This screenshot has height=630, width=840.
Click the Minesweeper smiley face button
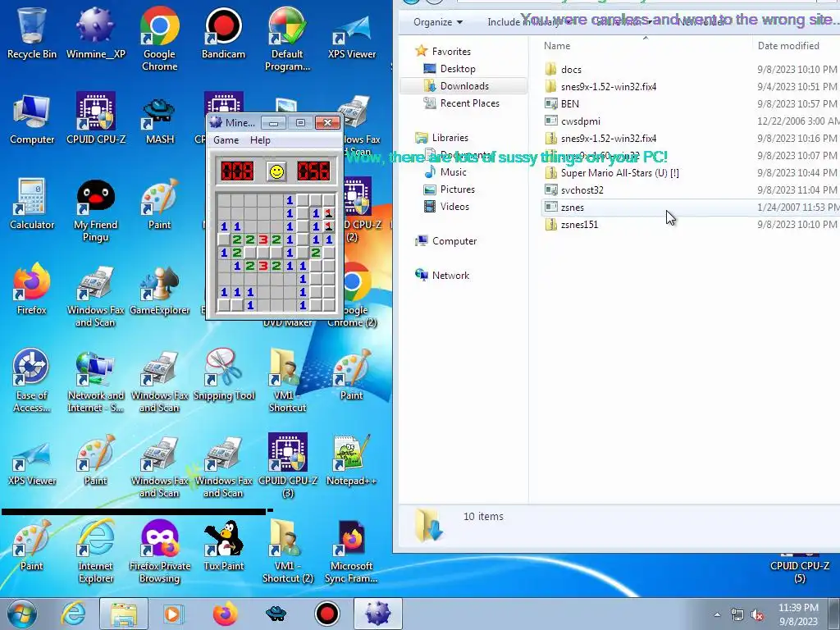276,171
